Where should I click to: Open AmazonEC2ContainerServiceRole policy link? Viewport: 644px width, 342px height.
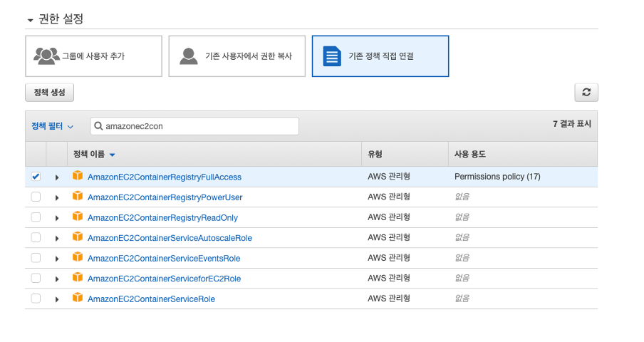coord(151,299)
